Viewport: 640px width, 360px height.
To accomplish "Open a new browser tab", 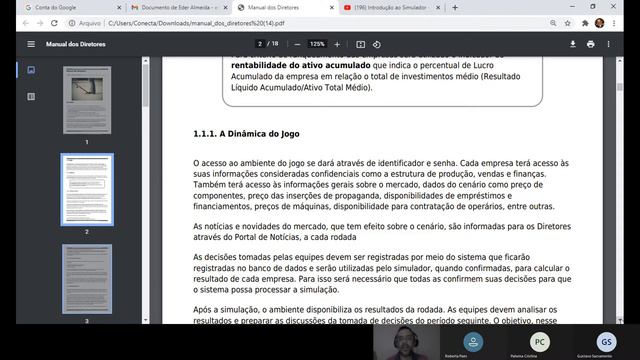I will click(x=455, y=7).
